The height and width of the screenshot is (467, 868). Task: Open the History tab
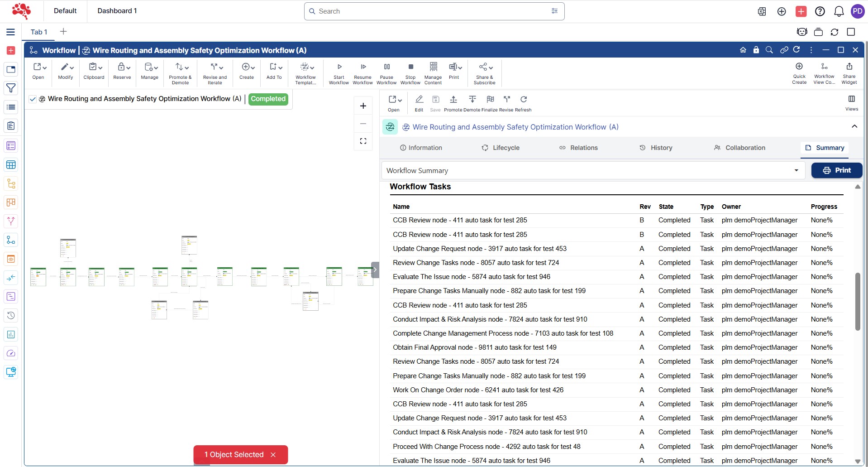point(656,148)
